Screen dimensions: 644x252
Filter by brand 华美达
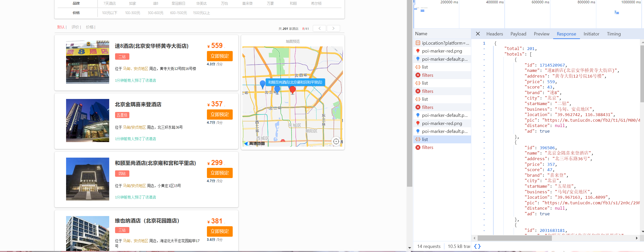[x=202, y=3]
